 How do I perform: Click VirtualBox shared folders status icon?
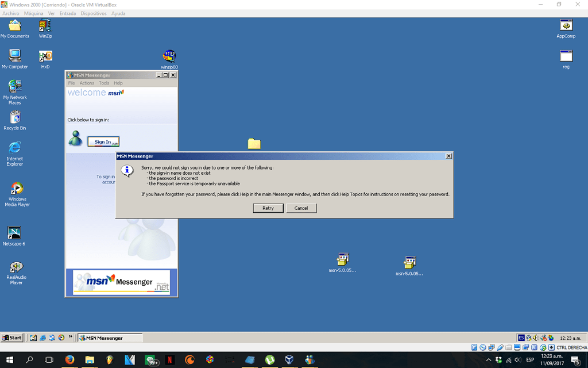509,347
